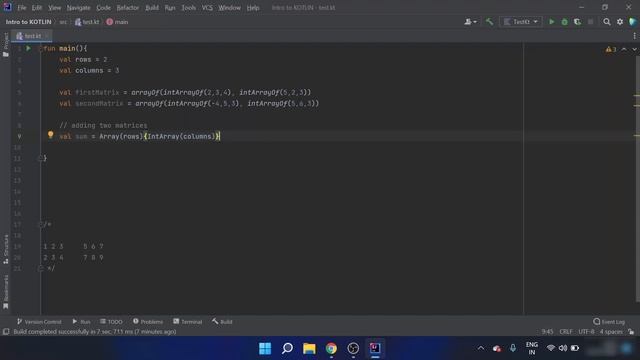Click the Intro to KOTLIN breadcrumb
Screen dimensions: 640x360
tap(28, 22)
